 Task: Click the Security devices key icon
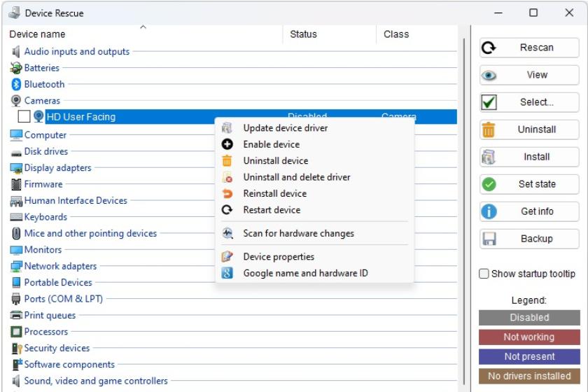(17, 349)
